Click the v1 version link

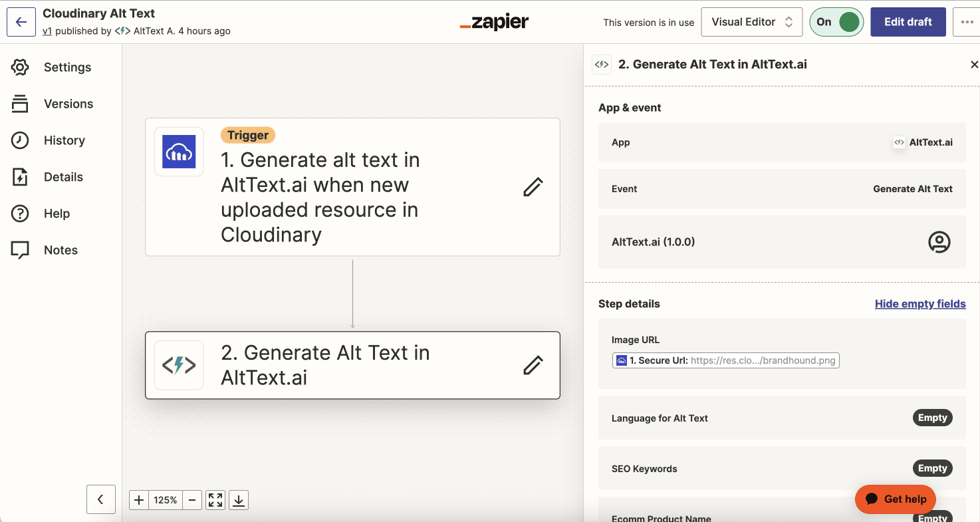tap(47, 31)
